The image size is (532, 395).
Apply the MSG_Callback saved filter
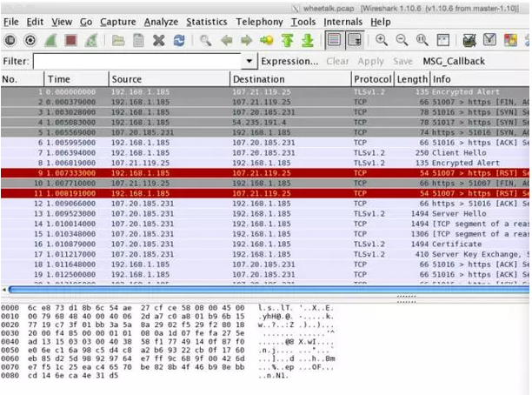point(454,61)
